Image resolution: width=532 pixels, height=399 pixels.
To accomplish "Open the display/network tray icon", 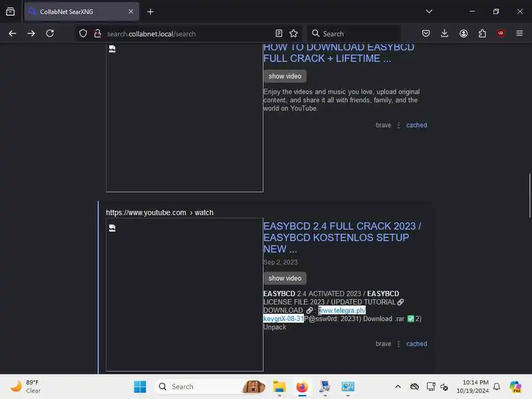I will tap(431, 387).
